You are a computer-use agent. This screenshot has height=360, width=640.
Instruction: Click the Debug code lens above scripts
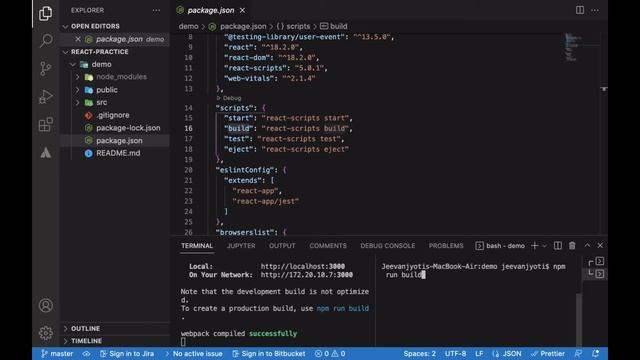click(229, 98)
